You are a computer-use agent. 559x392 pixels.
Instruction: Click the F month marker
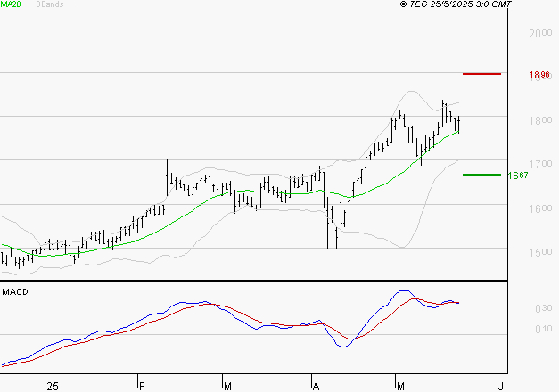click(x=142, y=387)
